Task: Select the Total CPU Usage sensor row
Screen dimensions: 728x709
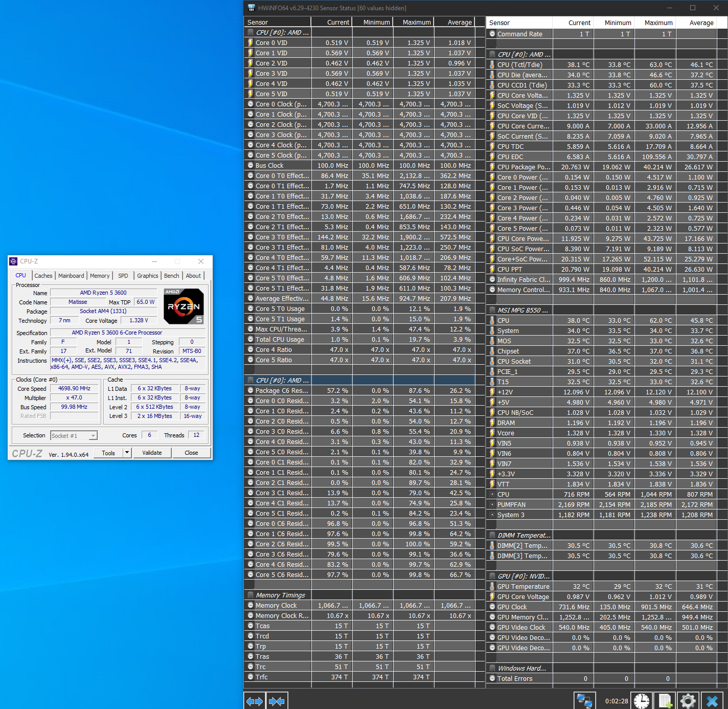Action: point(280,340)
